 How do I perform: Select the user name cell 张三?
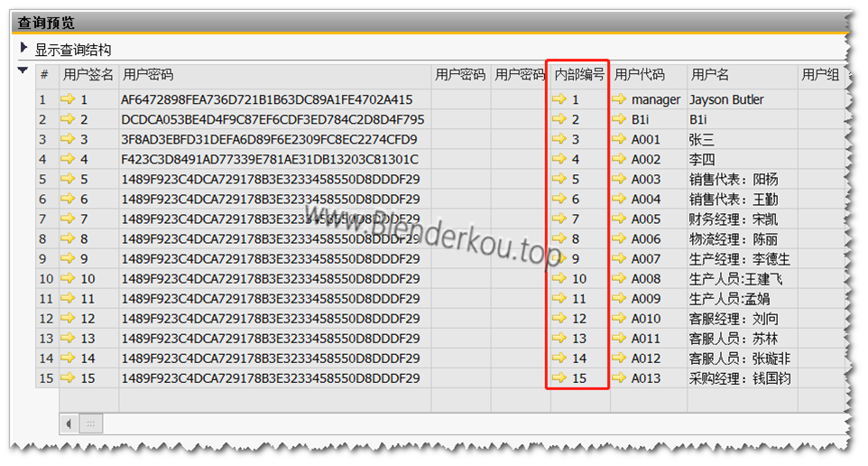(x=702, y=139)
